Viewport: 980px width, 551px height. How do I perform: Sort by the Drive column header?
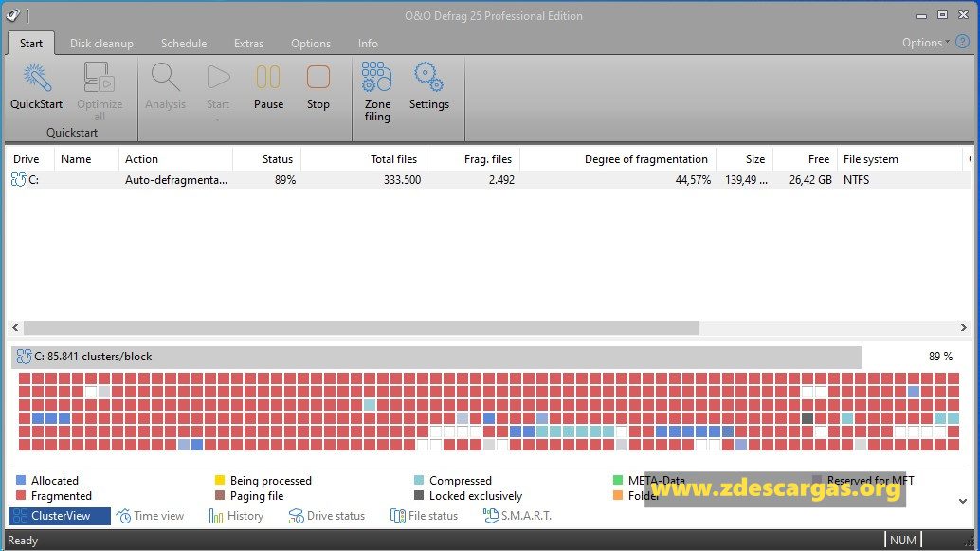coord(29,159)
